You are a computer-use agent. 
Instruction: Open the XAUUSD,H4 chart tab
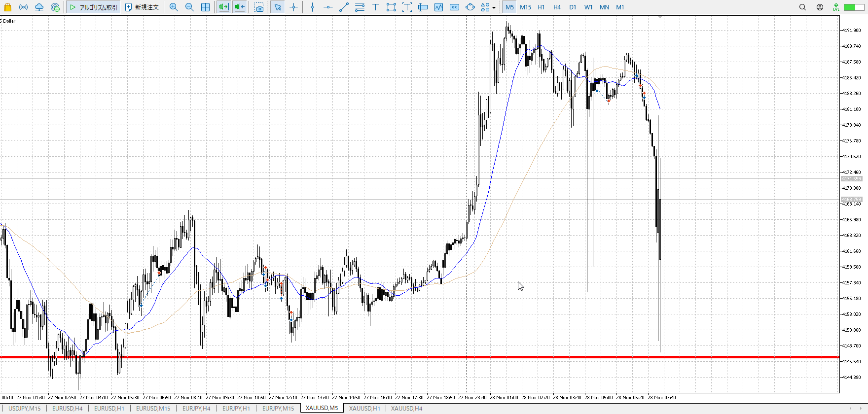pos(406,408)
